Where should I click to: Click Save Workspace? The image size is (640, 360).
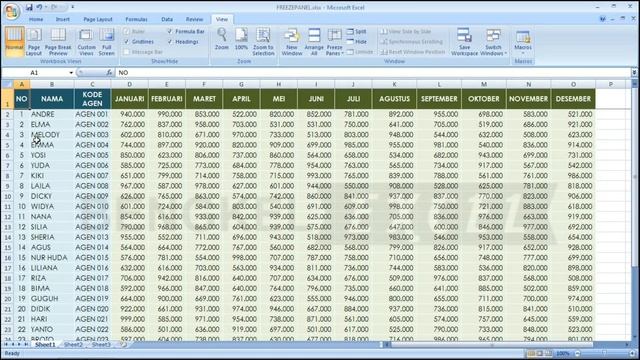(x=464, y=41)
